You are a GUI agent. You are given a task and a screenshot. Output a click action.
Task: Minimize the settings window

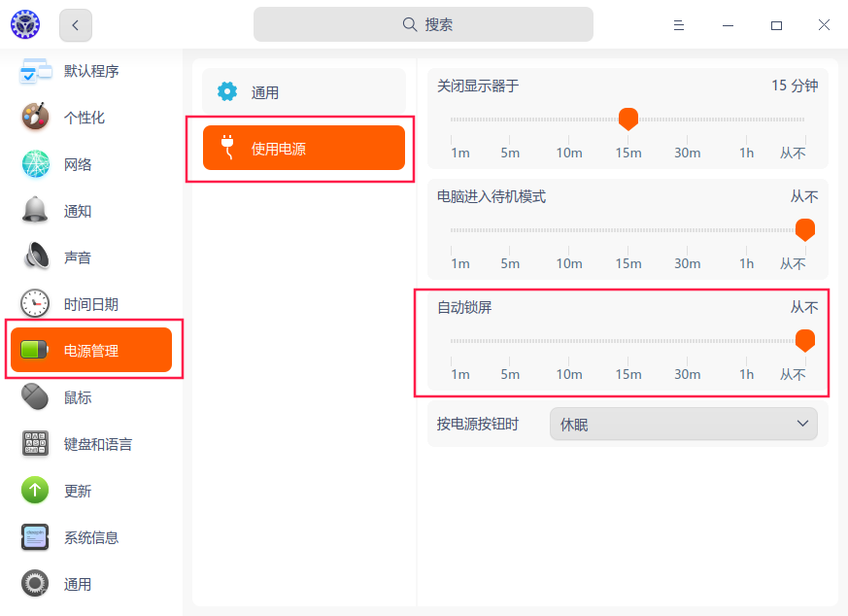[x=728, y=25]
